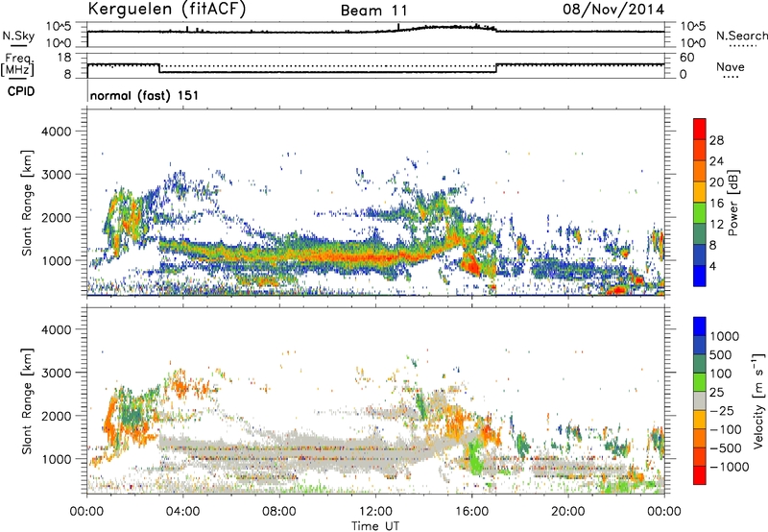Click the '12:00' time tick label

(375, 512)
